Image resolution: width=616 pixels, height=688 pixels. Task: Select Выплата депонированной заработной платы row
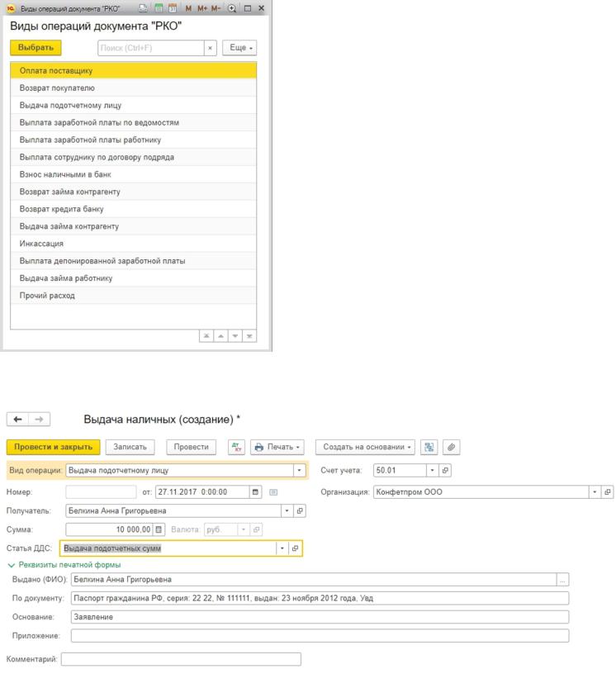tap(134, 261)
